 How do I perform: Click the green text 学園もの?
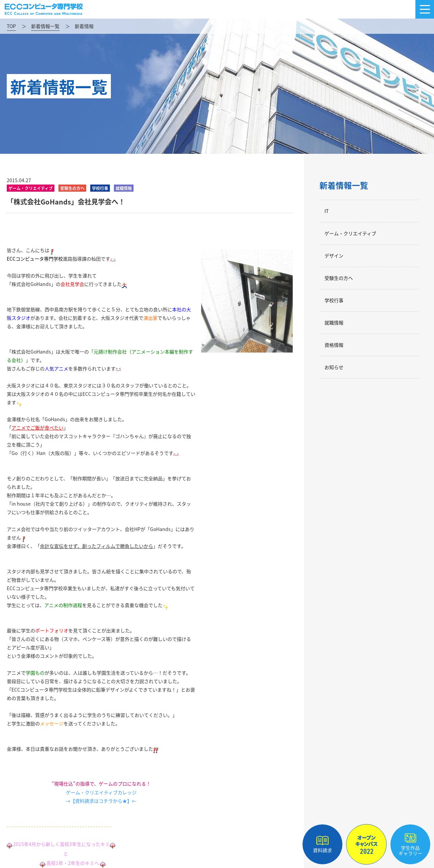[35, 673]
